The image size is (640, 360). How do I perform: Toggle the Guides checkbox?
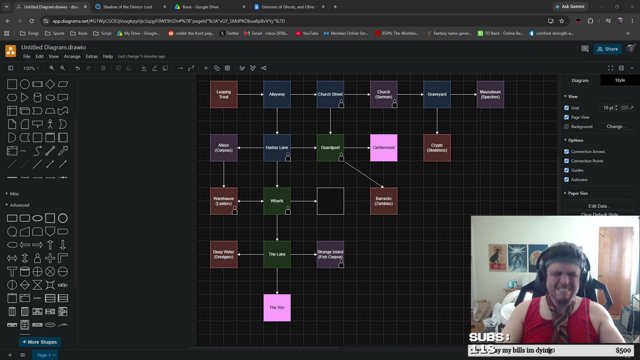tap(567, 170)
